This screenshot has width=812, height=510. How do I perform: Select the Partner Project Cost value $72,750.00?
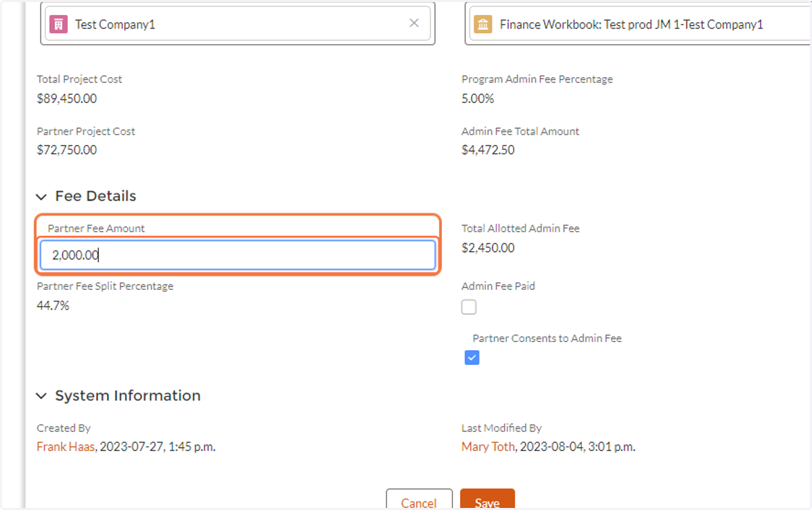(67, 150)
